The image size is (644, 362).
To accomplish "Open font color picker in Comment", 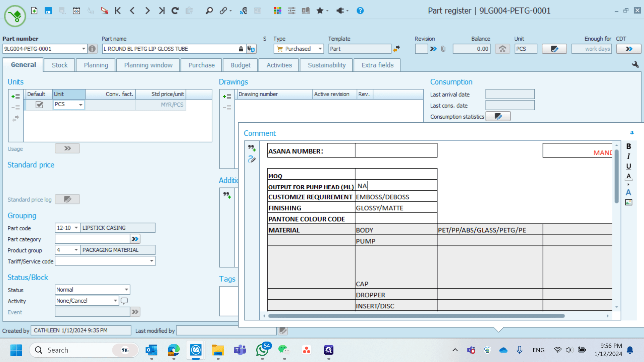I will [629, 176].
